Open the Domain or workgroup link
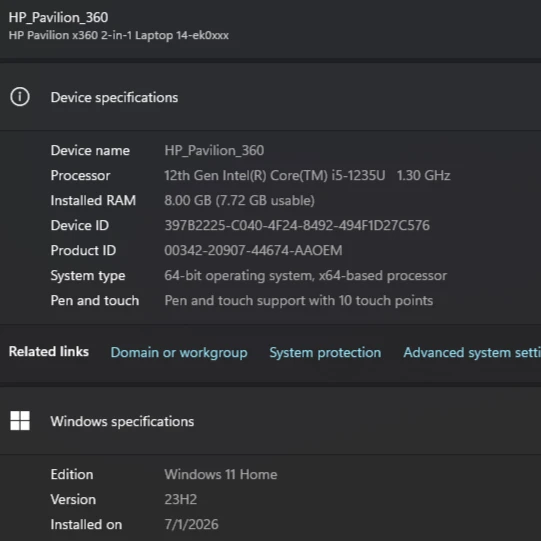 point(179,353)
